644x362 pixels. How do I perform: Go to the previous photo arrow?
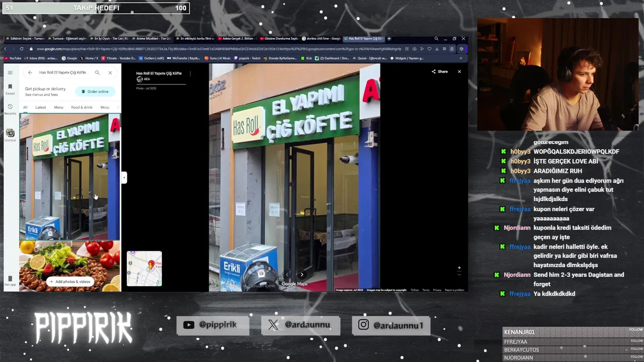(x=288, y=275)
